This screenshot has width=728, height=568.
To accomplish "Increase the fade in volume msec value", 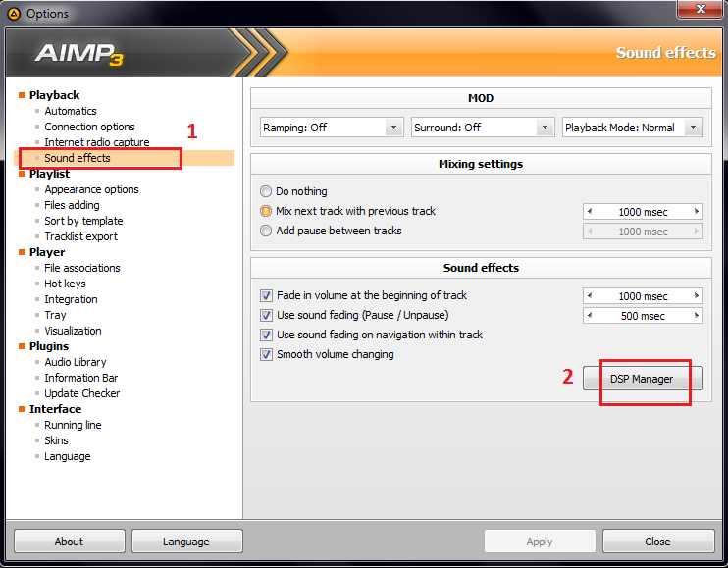I will point(697,295).
